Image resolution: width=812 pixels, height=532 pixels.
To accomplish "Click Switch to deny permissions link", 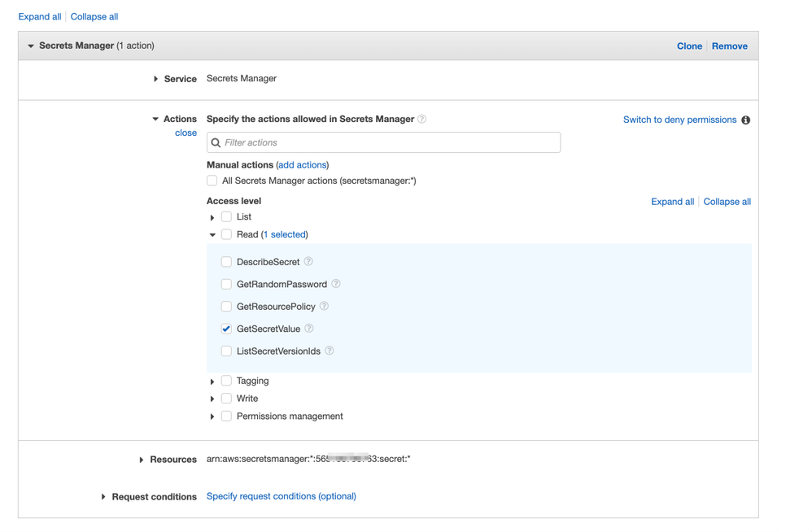I will (x=679, y=120).
